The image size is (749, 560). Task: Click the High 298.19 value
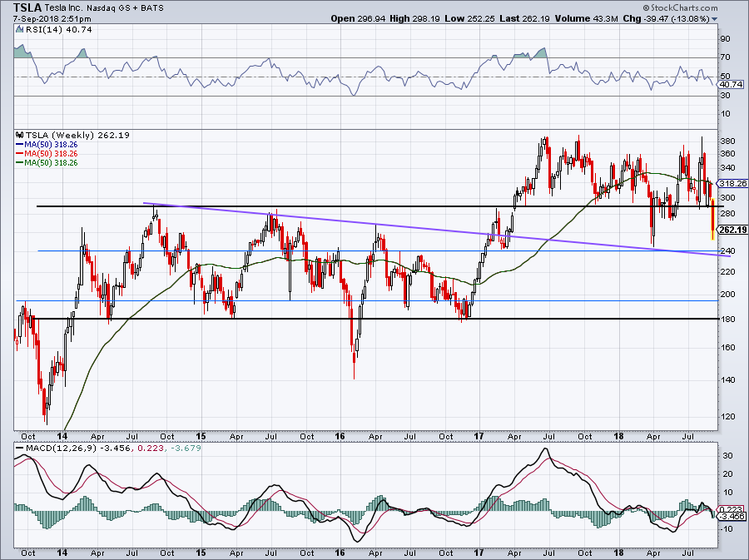[x=415, y=18]
